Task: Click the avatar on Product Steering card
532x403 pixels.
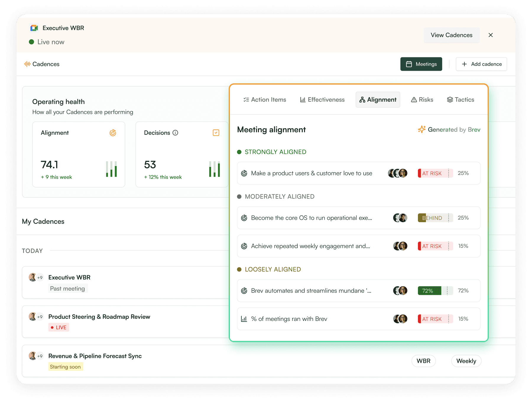Action: (x=33, y=317)
